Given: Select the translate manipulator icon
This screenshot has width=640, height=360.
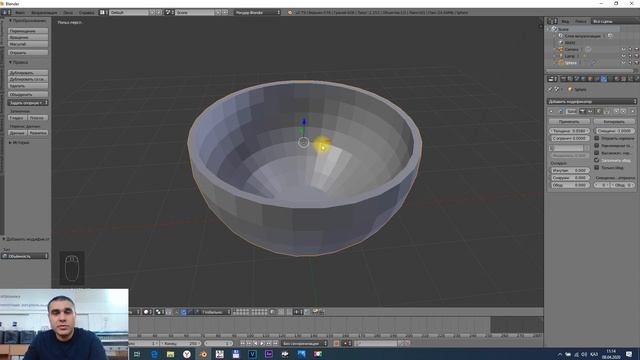Looking at the screenshot, I should tap(184, 312).
